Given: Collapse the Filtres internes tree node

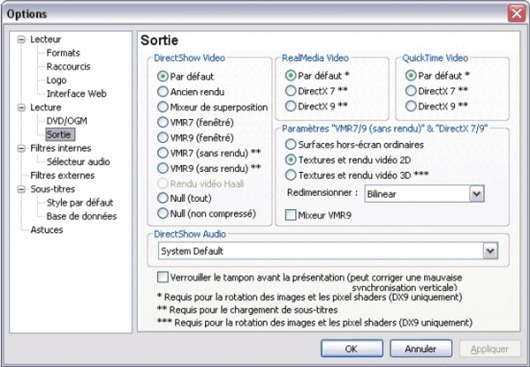Looking at the screenshot, I should point(21,148).
